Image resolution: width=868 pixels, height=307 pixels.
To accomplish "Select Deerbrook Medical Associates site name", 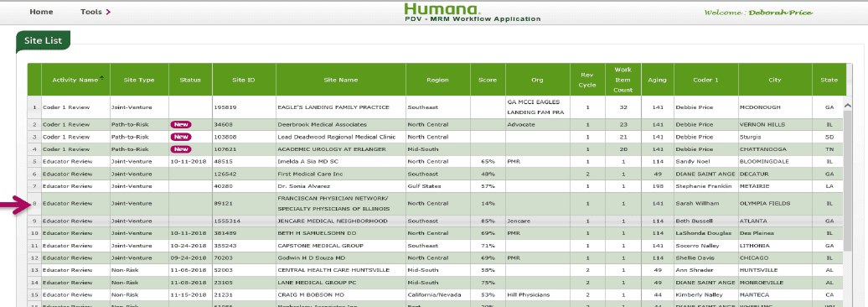I will pyautogui.click(x=322, y=125).
